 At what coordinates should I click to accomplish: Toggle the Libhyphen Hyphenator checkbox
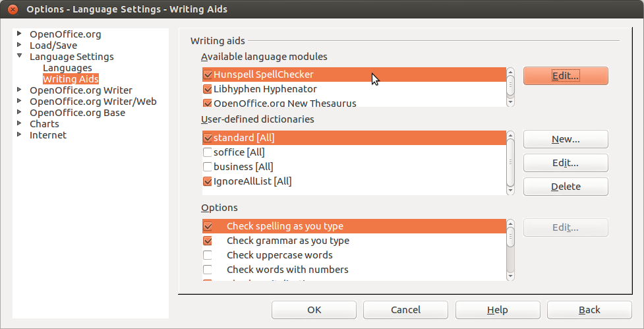(208, 89)
